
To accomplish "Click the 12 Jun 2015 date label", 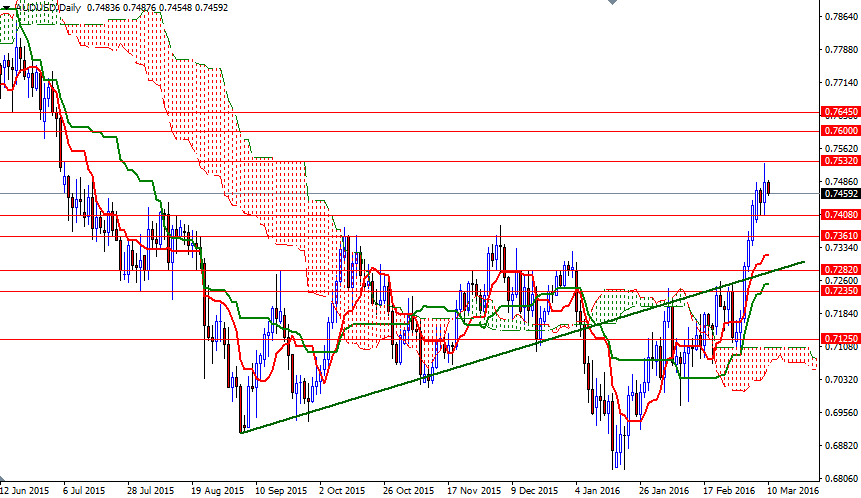I will (x=25, y=491).
